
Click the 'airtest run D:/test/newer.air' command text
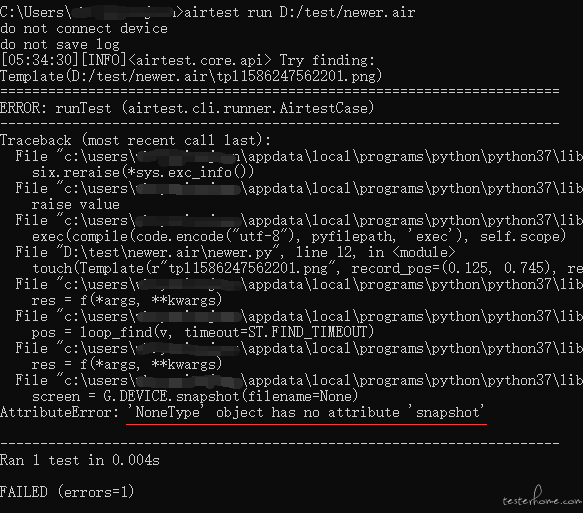point(300,12)
